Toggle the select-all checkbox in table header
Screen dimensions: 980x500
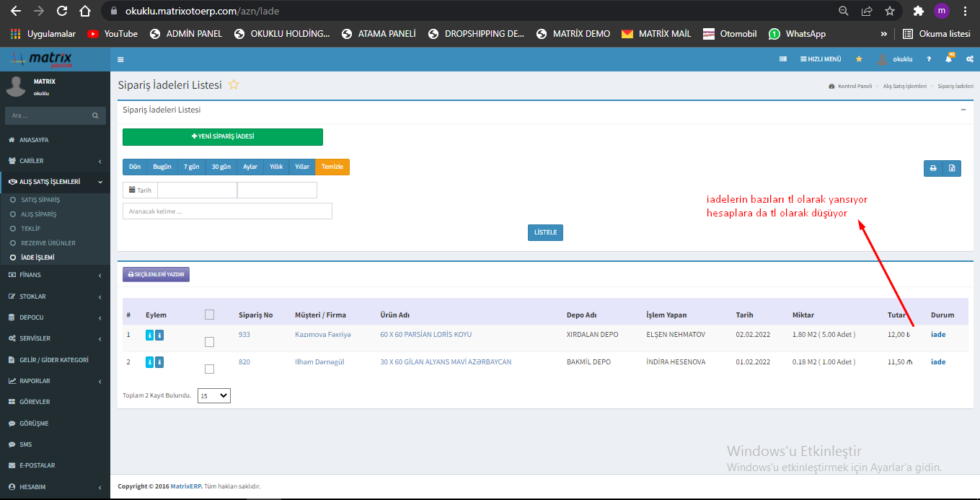pos(209,315)
